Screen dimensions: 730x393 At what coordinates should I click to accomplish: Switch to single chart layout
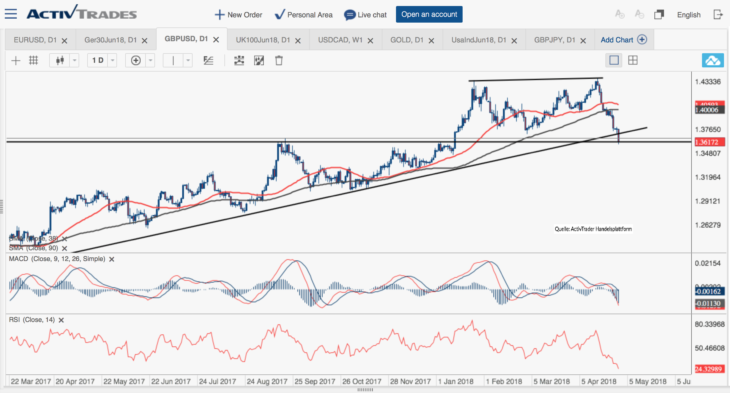click(614, 60)
